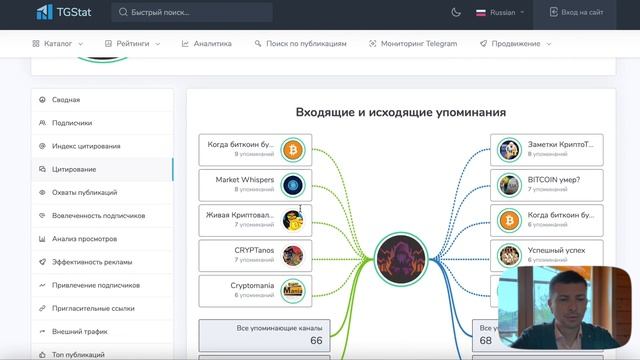Select Охваты публикаций in the sidebar
Image resolution: width=640 pixels, height=360 pixels.
pos(102,193)
